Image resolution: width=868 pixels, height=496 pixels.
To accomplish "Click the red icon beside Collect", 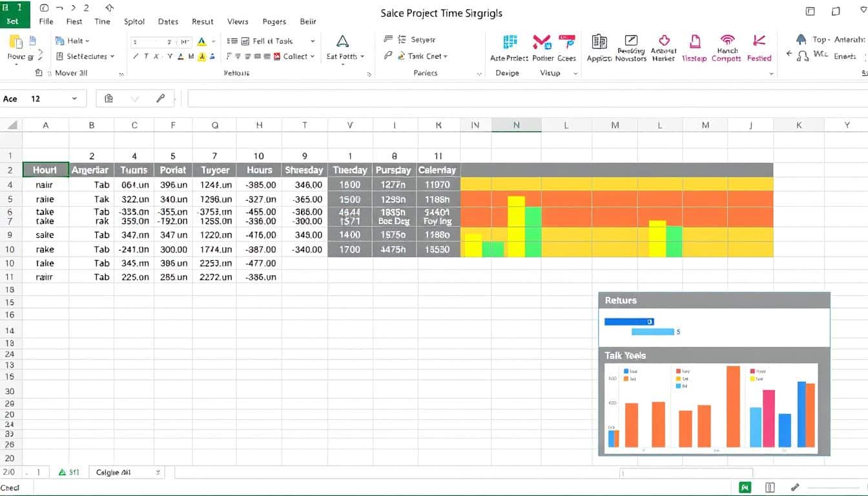I will point(276,56).
